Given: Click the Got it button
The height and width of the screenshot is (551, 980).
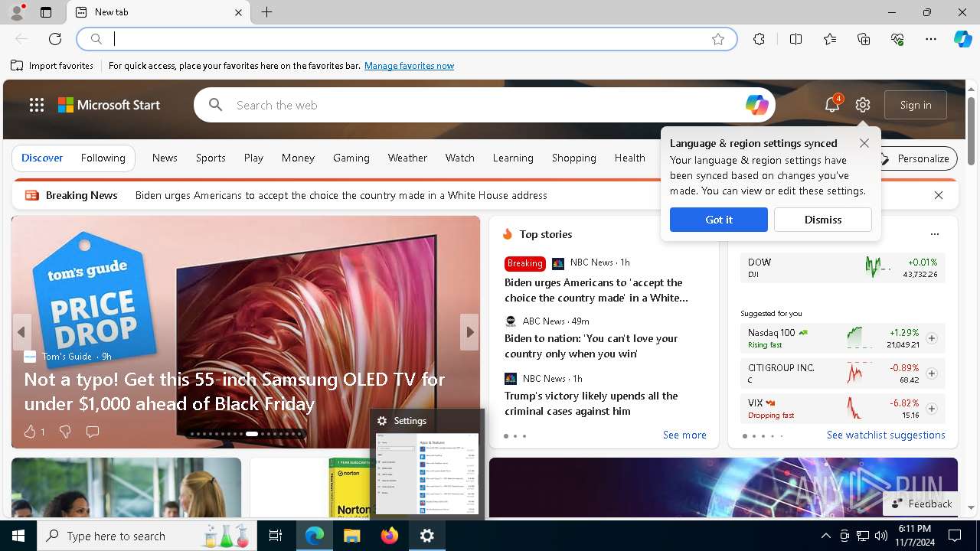Looking at the screenshot, I should (x=718, y=220).
